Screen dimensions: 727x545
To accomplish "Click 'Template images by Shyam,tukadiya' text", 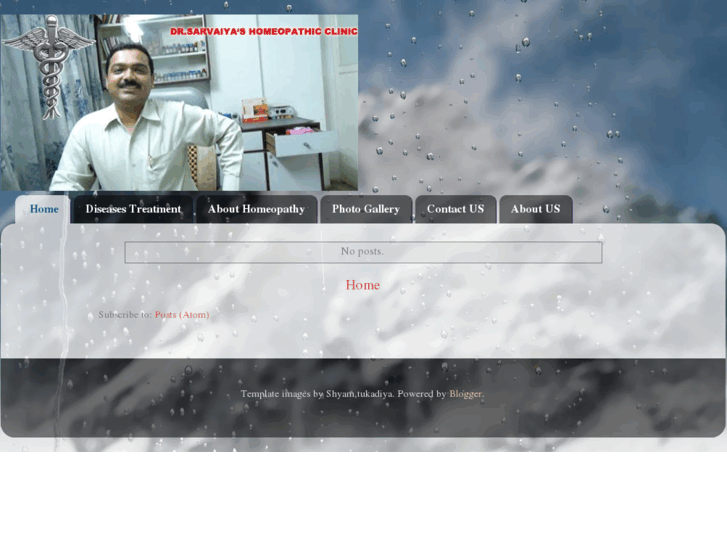I will click(317, 394).
